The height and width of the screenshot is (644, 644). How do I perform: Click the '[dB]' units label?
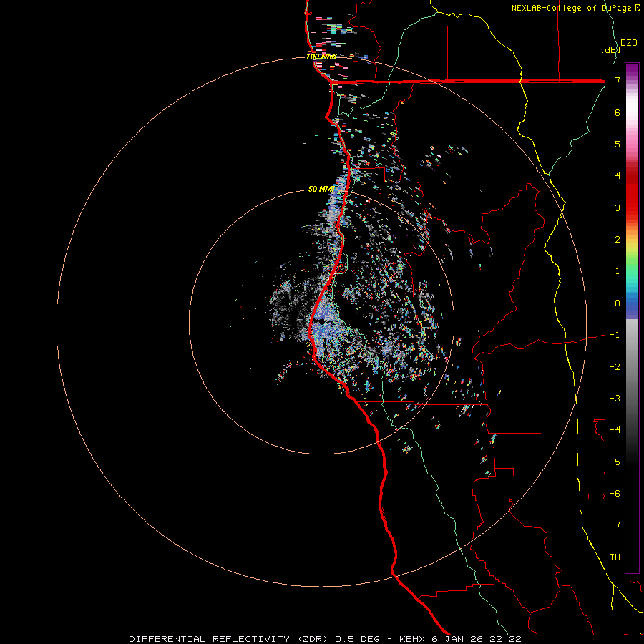610,49
